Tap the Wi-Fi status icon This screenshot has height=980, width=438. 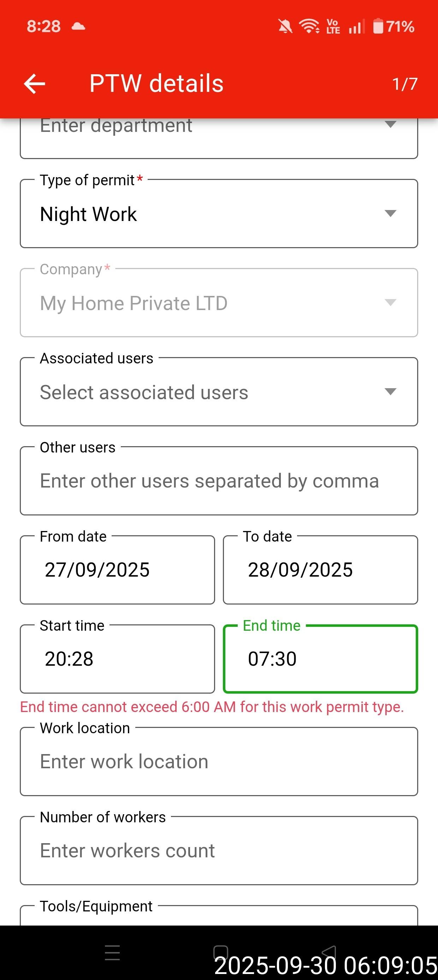click(x=309, y=27)
